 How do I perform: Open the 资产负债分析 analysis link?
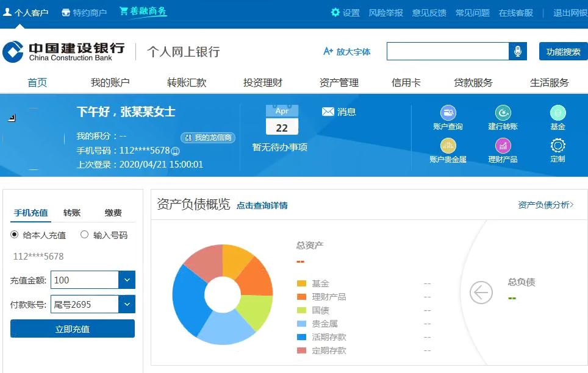545,205
